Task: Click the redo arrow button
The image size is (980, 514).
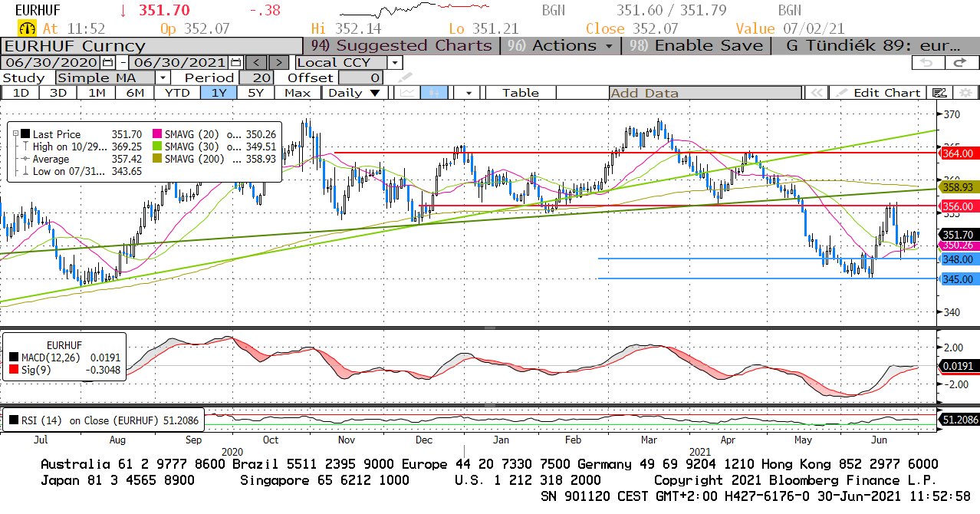Action: point(959,62)
